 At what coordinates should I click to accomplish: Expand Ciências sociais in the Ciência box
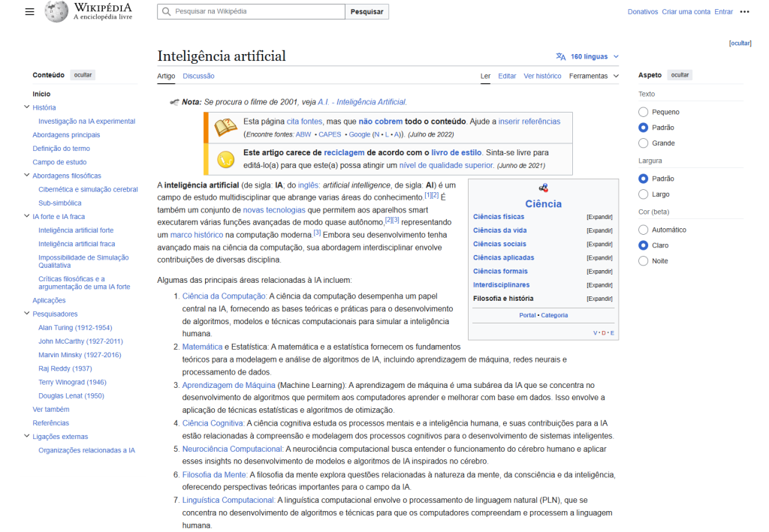(x=599, y=245)
